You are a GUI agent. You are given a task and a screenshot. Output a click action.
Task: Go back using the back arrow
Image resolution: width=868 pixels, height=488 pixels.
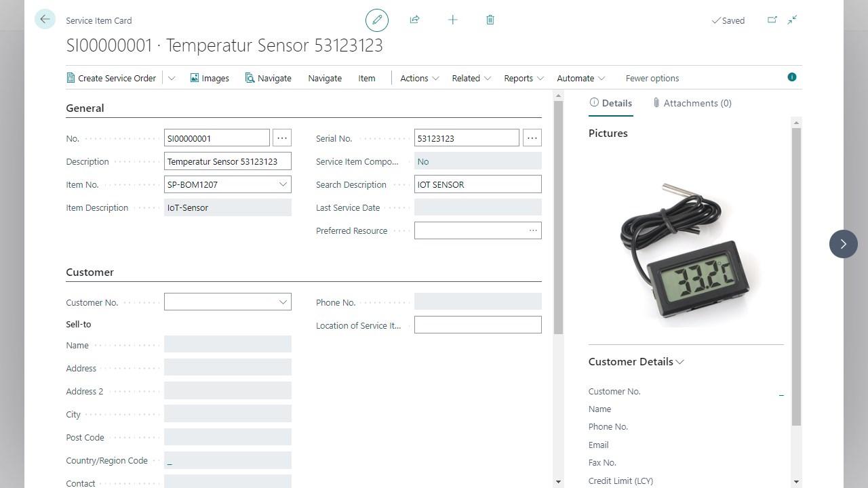(x=45, y=19)
